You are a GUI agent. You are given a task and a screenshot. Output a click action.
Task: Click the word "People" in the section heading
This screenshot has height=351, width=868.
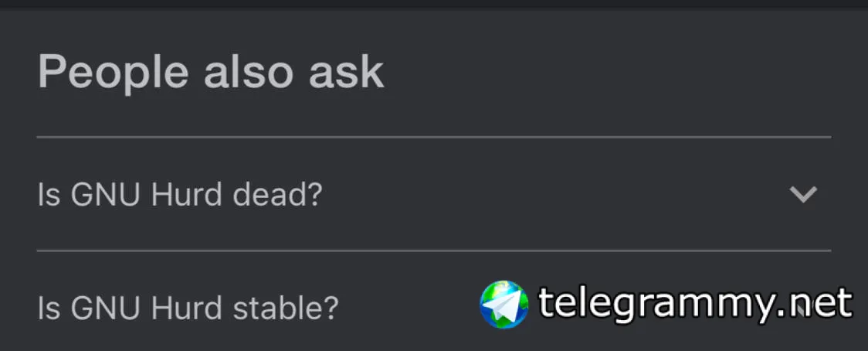coord(113,72)
